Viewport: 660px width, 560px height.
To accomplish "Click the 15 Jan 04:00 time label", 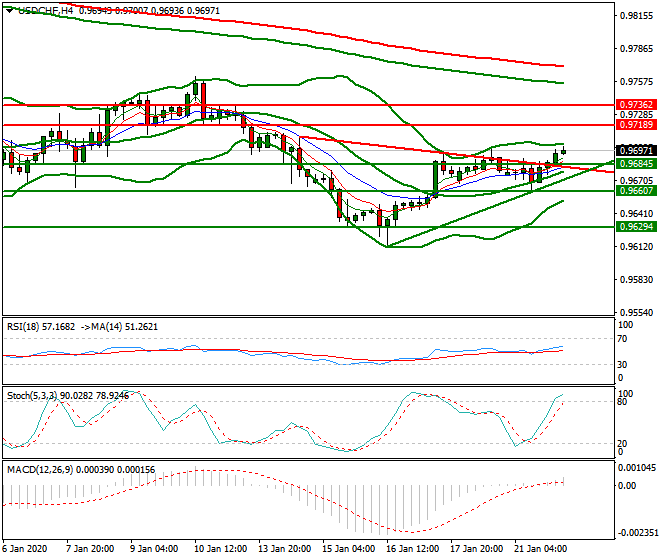I will point(349,549).
